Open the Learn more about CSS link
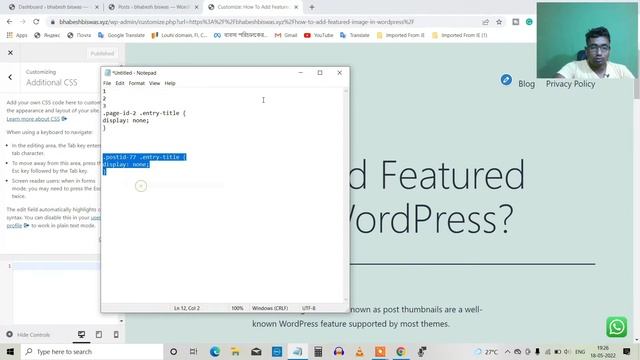640x360 pixels. coord(33,119)
